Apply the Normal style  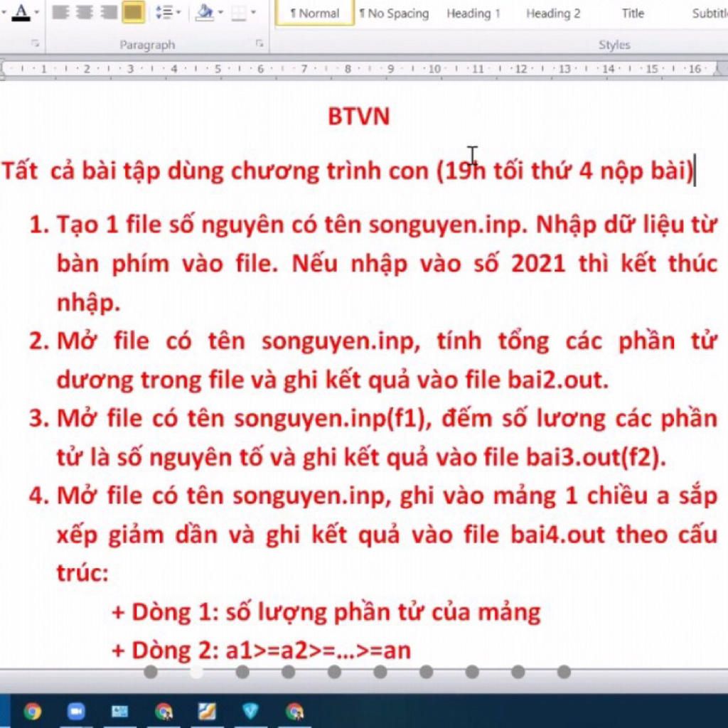pyautogui.click(x=315, y=14)
